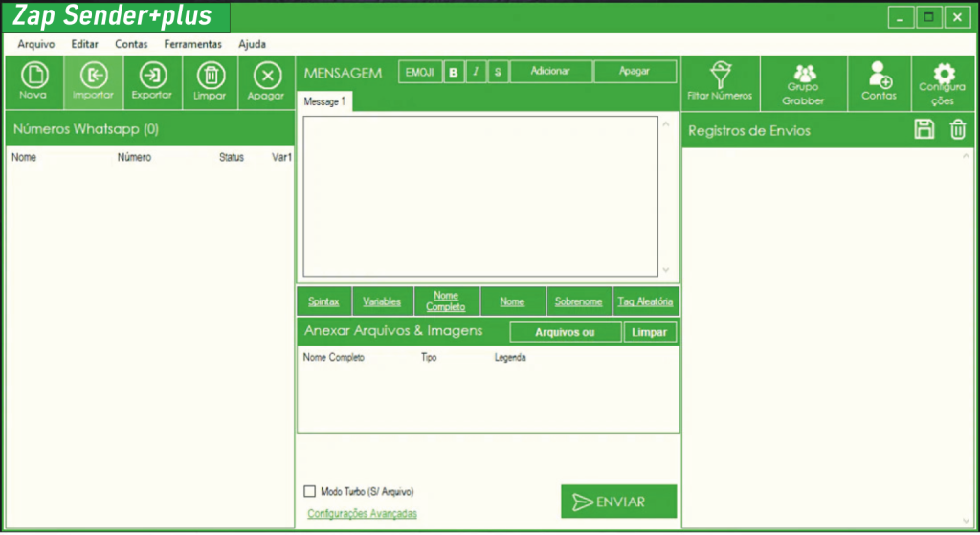Click Var1 column header

(281, 158)
